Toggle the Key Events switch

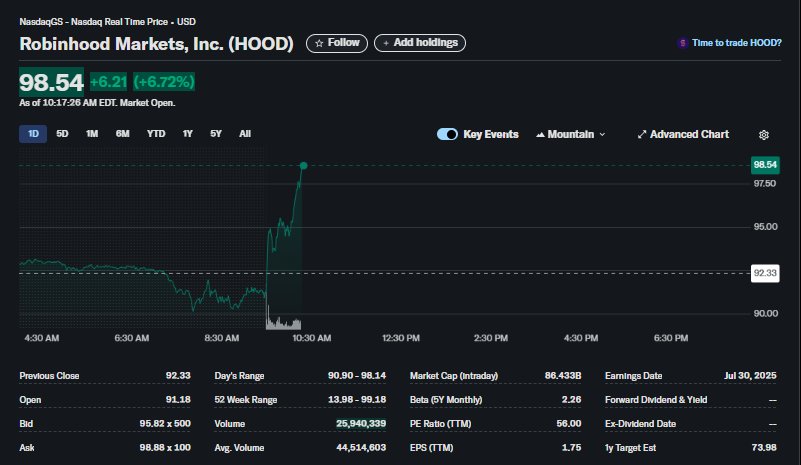pos(447,134)
